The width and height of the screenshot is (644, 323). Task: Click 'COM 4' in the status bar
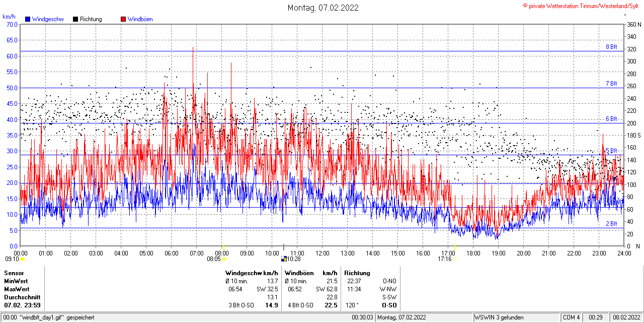point(572,317)
